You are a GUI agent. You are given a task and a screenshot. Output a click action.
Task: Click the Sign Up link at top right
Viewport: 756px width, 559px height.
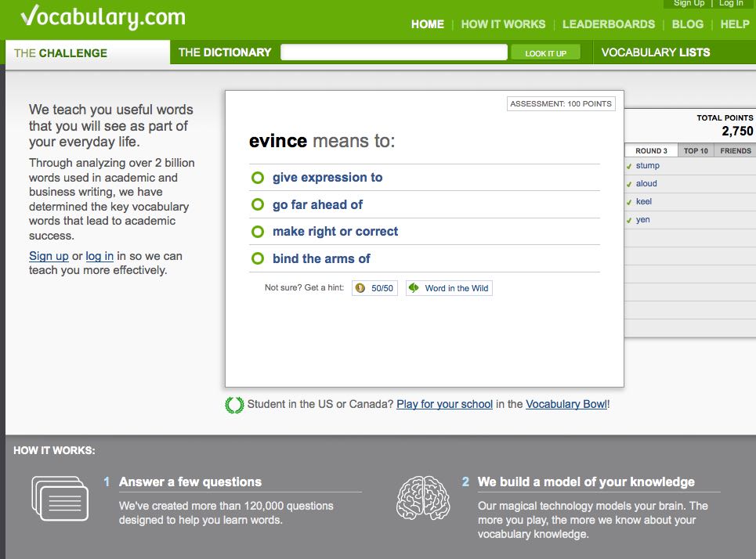coord(689,4)
